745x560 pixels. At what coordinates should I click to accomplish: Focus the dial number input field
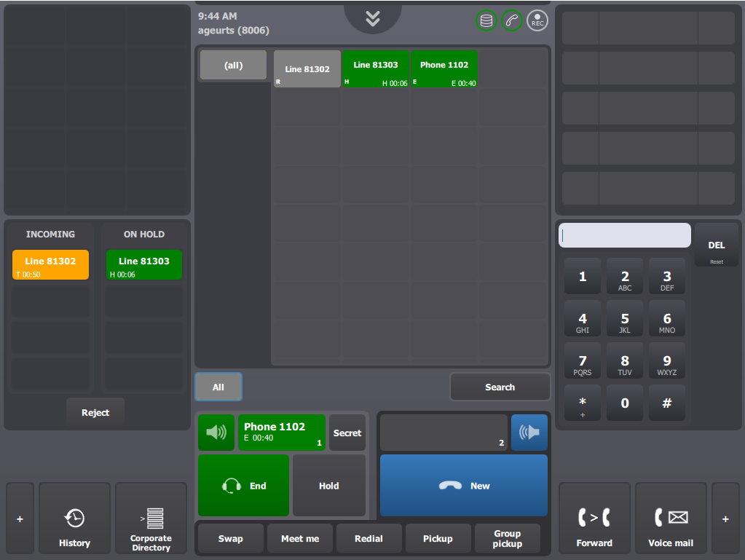tap(625, 235)
